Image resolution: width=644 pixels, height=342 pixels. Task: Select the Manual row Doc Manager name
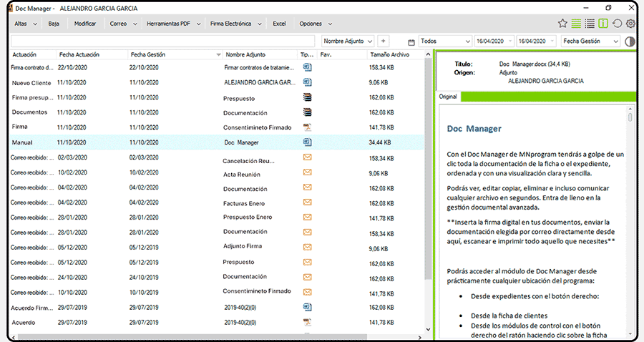click(242, 142)
